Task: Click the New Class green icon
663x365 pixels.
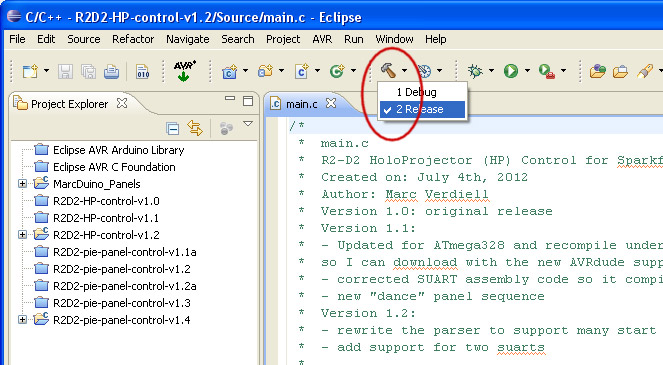Action: tap(337, 71)
